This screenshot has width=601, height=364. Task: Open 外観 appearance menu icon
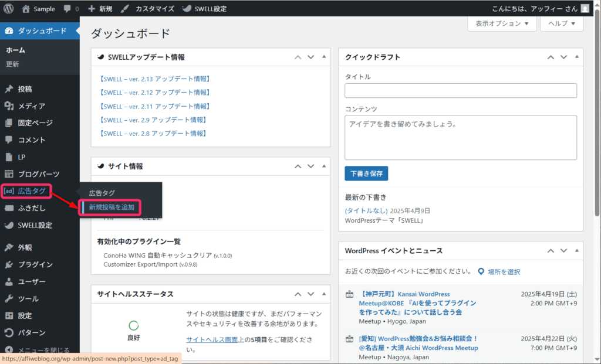click(9, 247)
